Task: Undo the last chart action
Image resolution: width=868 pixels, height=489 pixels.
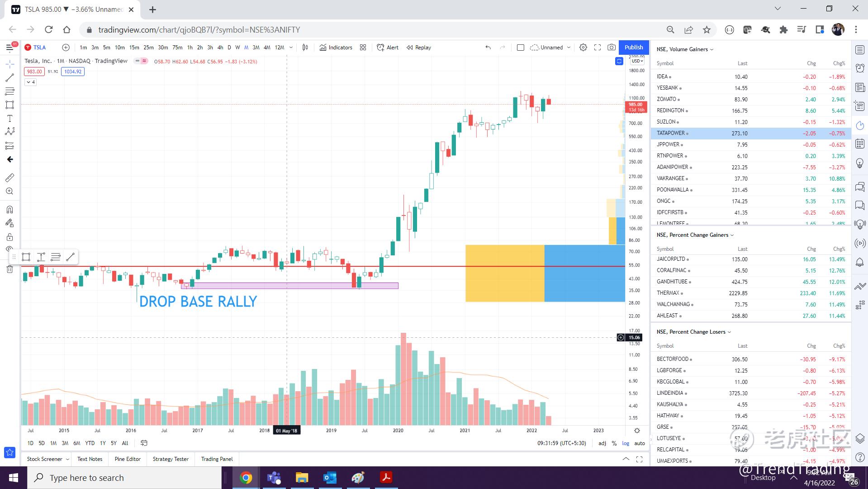Action: tap(488, 48)
